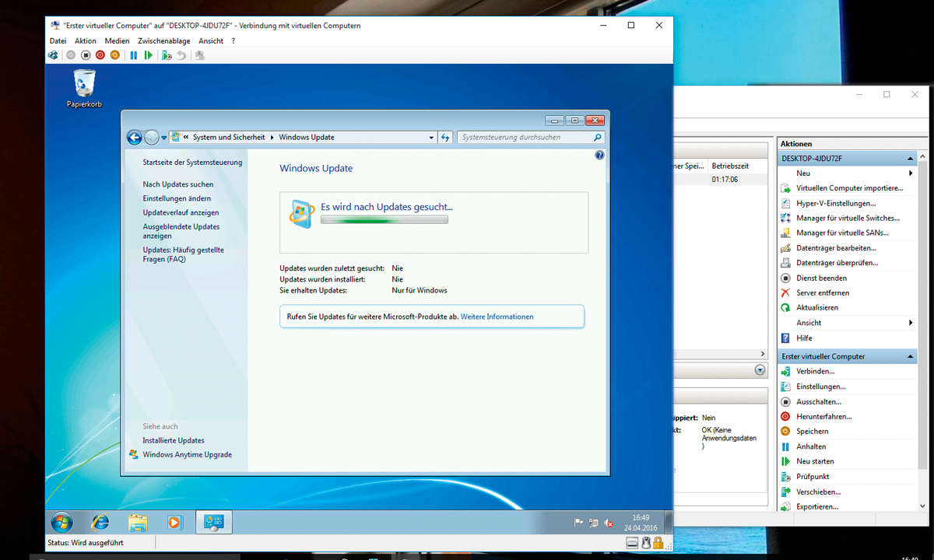Launch Internet Explorer from the taskbar
The height and width of the screenshot is (560, 934).
[x=100, y=522]
